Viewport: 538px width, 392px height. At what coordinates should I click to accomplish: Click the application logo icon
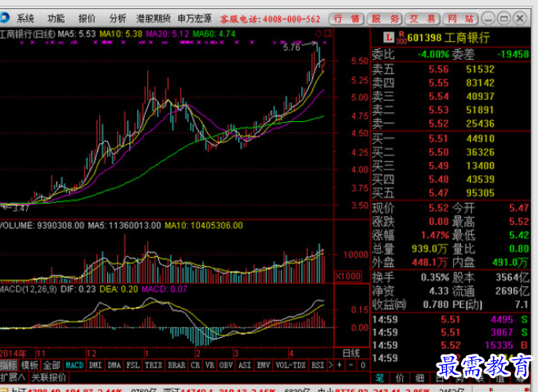coord(4,18)
